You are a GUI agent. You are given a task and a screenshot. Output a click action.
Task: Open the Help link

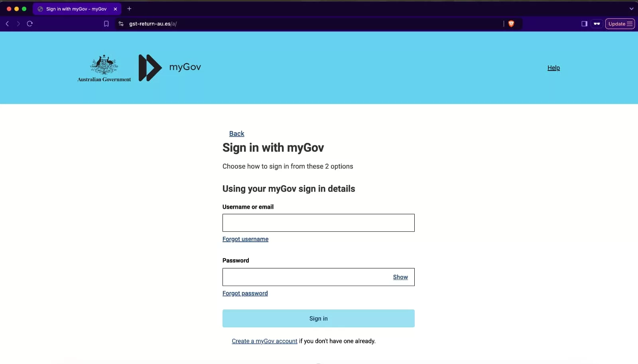553,68
